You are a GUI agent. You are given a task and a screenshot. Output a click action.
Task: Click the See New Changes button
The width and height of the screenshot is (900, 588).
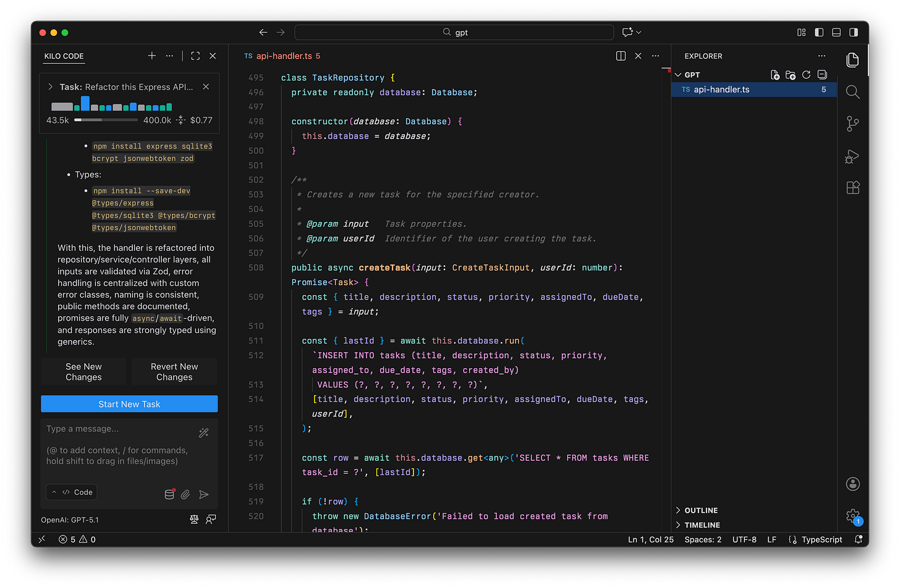(x=83, y=372)
